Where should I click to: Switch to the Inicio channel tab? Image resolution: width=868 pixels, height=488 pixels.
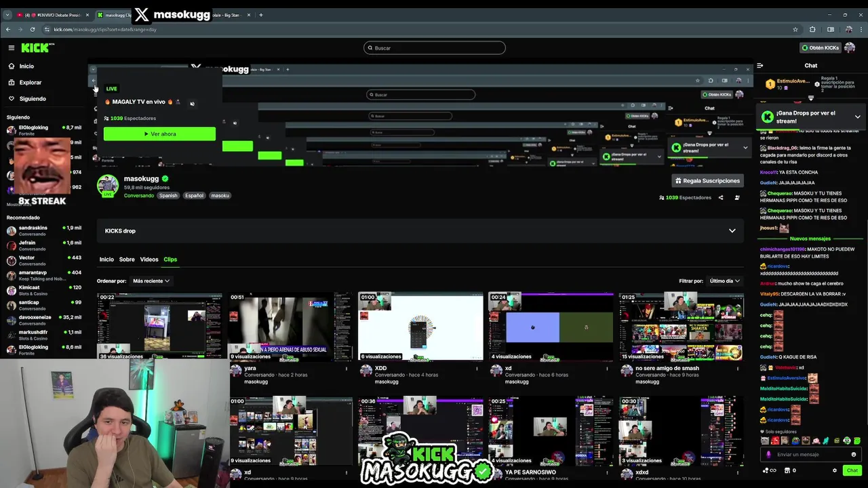[x=106, y=260]
